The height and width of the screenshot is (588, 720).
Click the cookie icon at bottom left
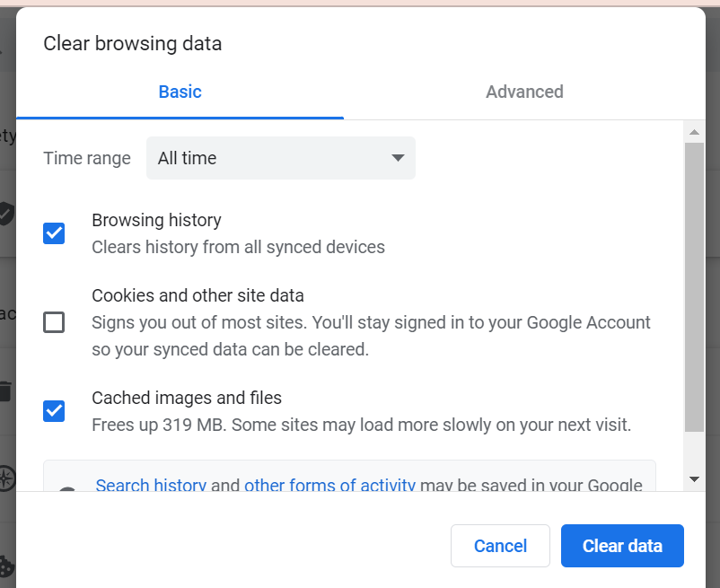pos(6,566)
